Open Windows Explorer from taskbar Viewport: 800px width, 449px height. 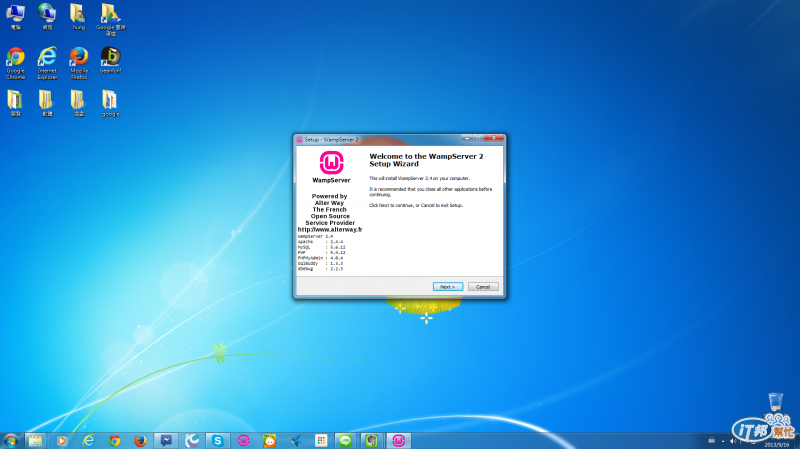pyautogui.click(x=35, y=441)
